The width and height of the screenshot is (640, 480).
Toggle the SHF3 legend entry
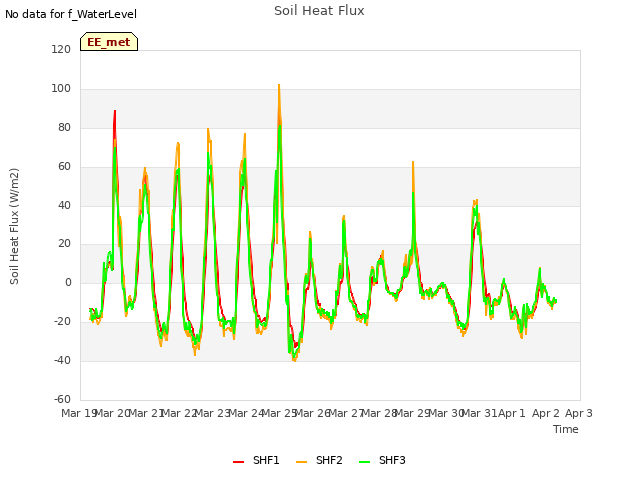click(382, 460)
